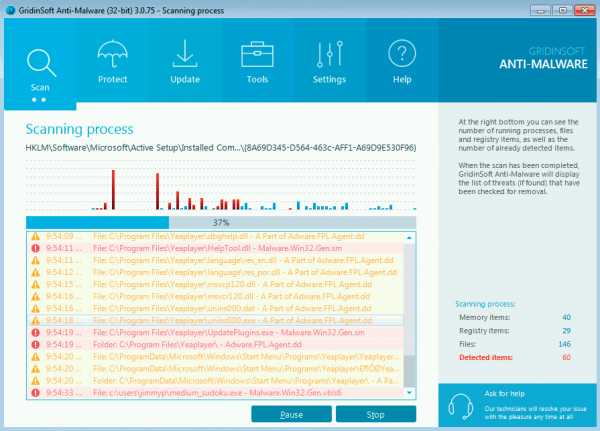Open the Tools briefcase icon
This screenshot has width=600, height=431.
tap(257, 54)
